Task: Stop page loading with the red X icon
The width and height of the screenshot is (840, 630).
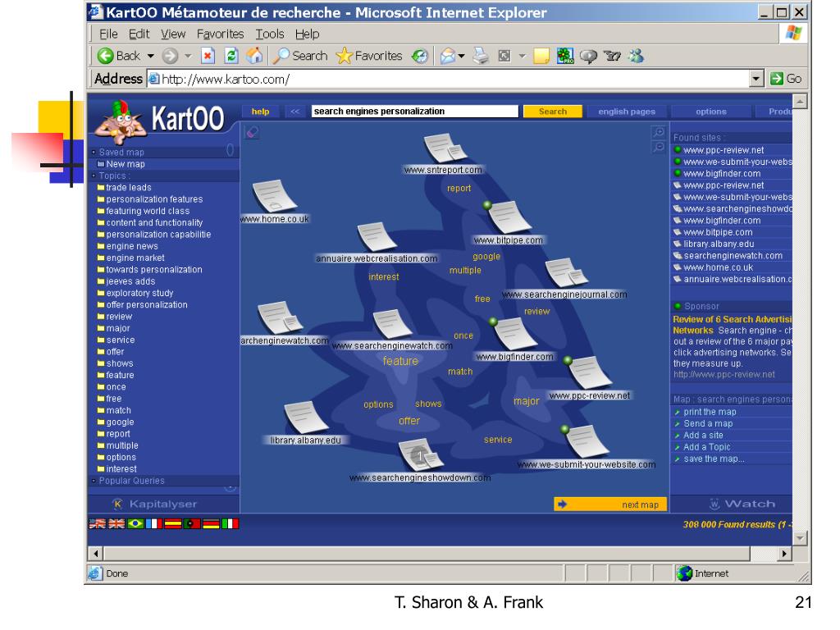Action: click(x=208, y=56)
